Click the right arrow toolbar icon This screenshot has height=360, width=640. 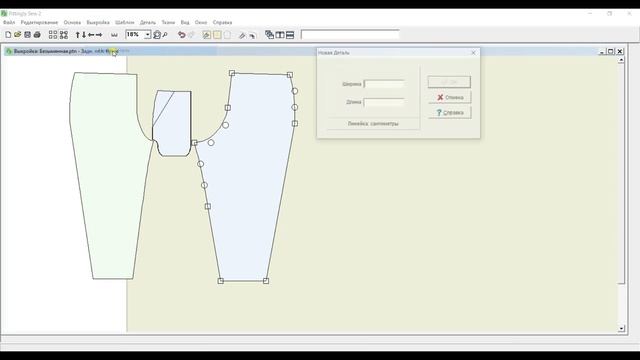99,35
